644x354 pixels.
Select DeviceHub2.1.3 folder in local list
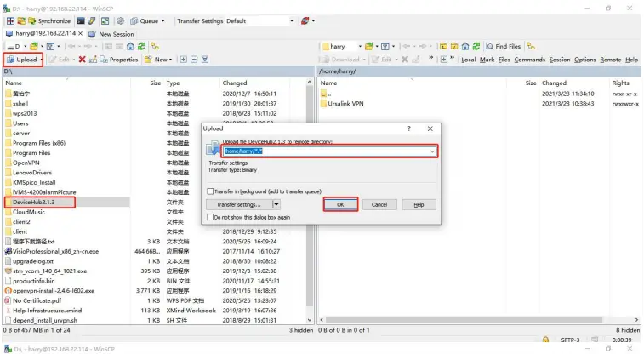click(34, 202)
